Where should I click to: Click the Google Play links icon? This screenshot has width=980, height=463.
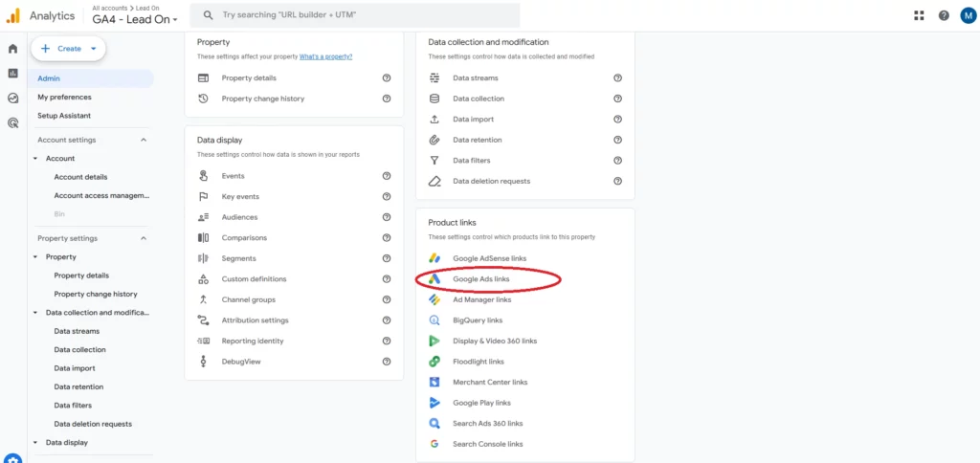point(434,403)
